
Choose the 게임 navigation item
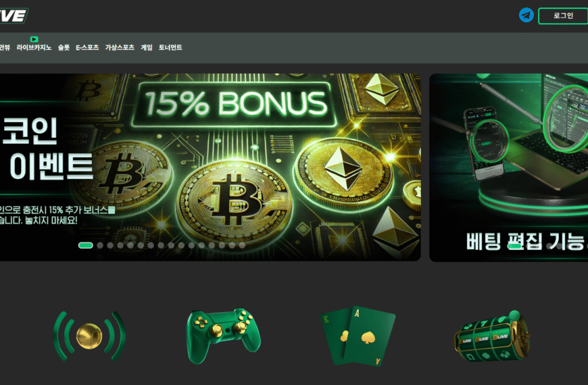147,47
